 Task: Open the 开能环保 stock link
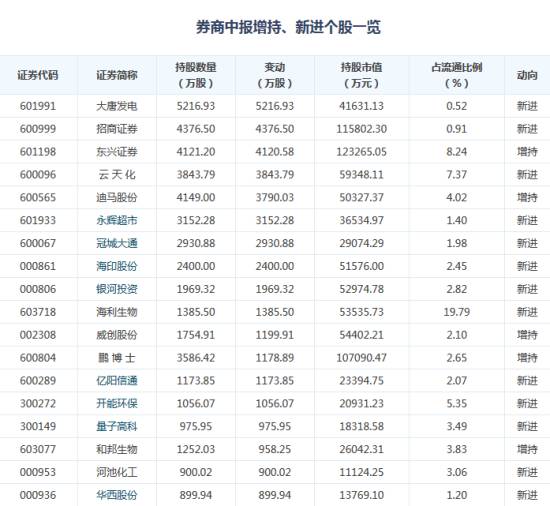[117, 403]
